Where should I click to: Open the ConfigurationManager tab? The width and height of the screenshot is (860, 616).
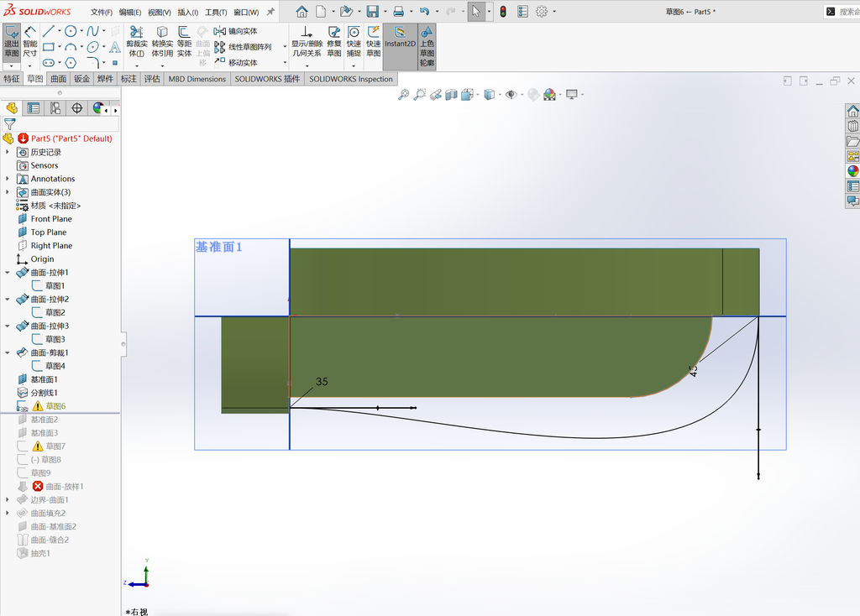[55, 108]
